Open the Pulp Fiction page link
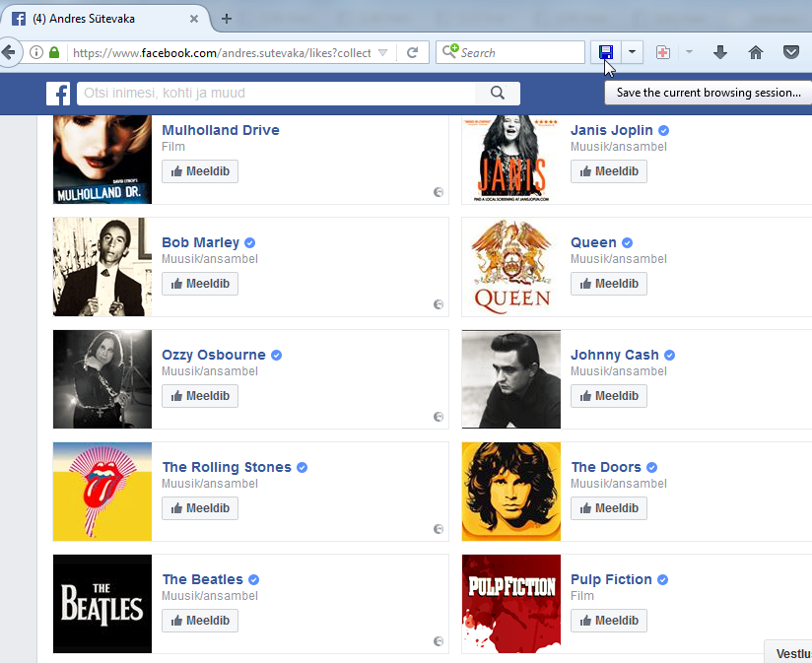 (x=611, y=579)
